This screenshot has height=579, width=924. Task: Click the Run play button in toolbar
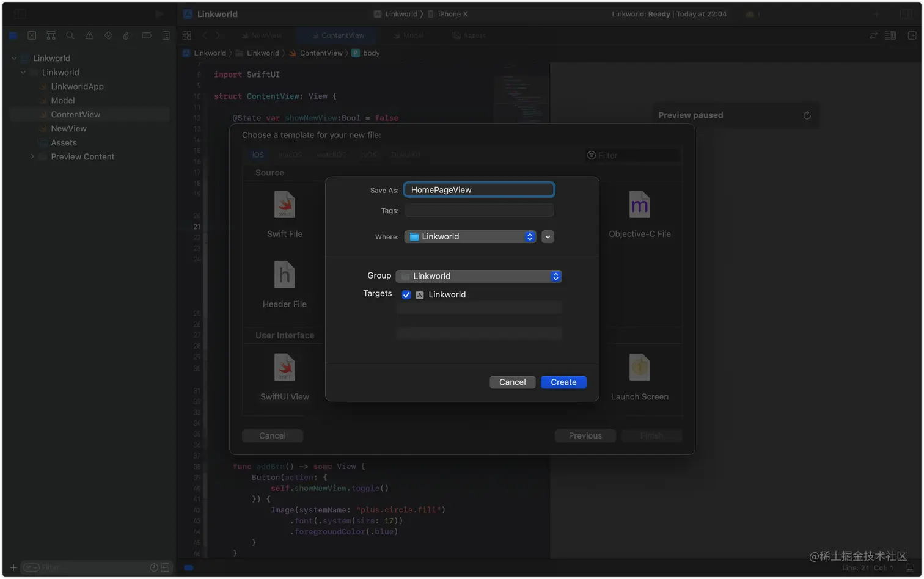pyautogui.click(x=159, y=13)
